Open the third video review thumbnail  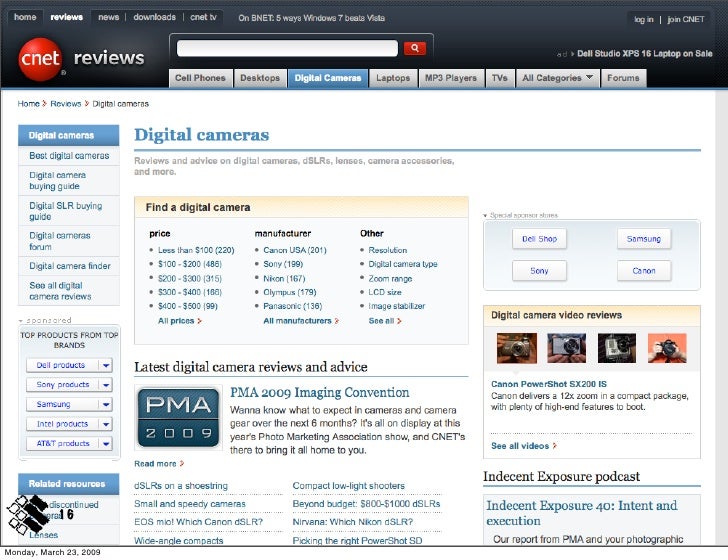[x=617, y=348]
